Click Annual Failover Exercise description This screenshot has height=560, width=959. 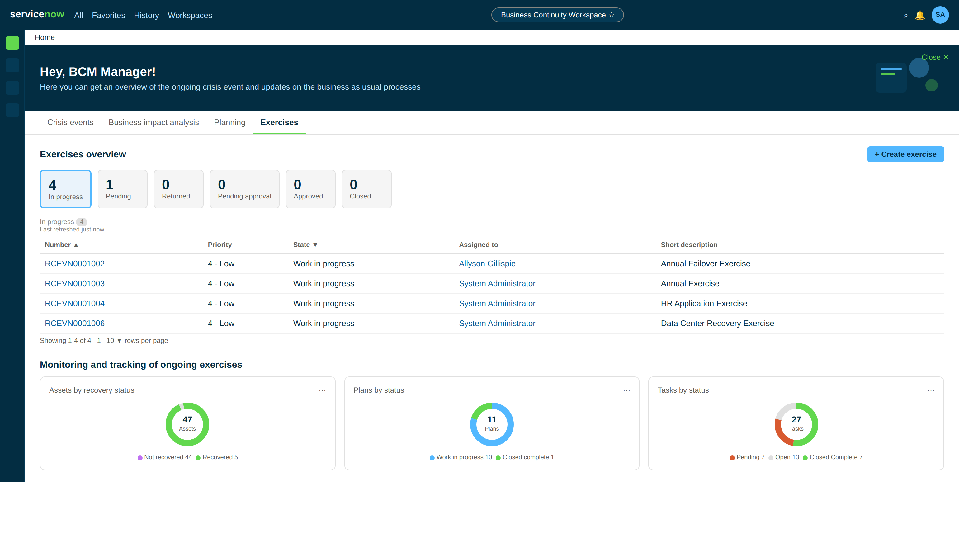point(705,264)
